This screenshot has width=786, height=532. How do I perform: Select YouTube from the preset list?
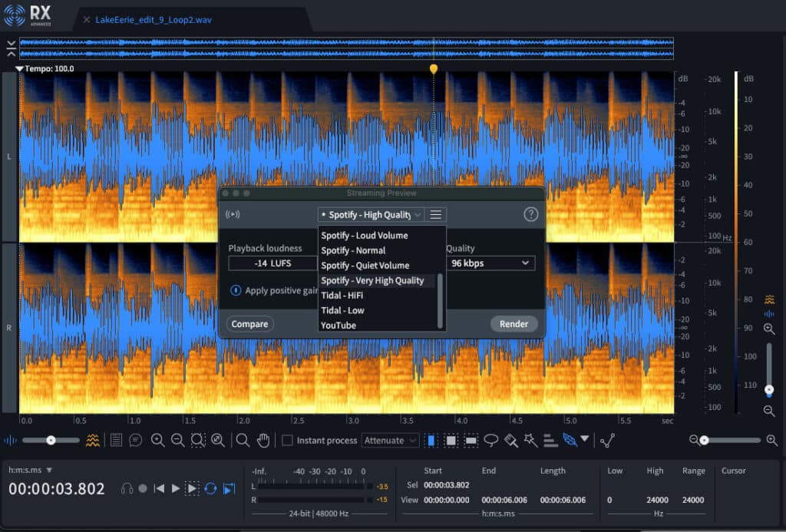tap(339, 325)
